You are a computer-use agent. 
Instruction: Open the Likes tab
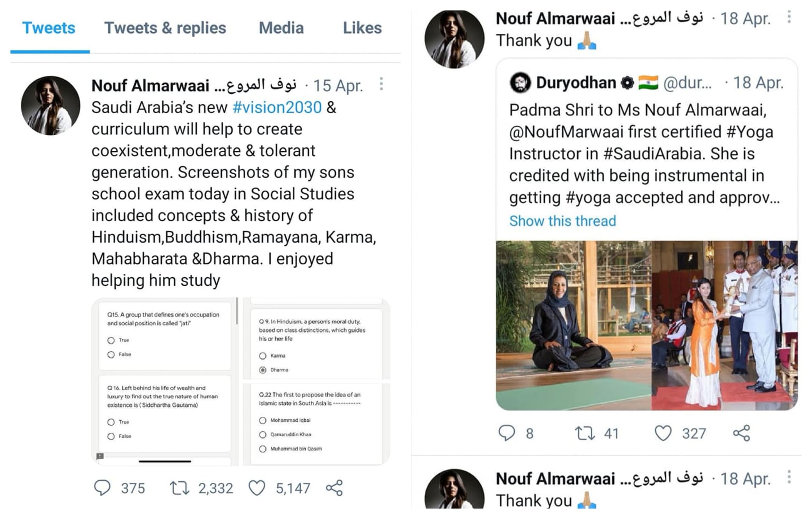pos(362,28)
